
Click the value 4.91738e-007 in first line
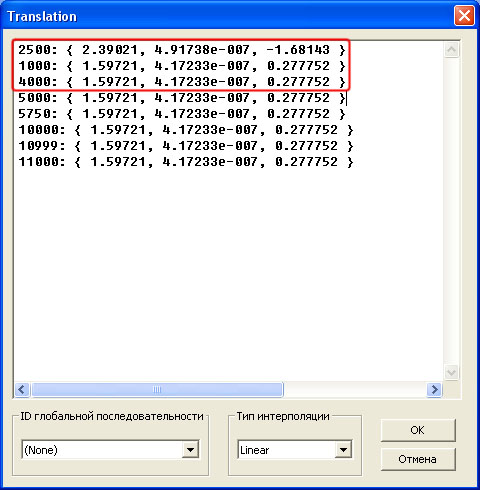[202, 50]
